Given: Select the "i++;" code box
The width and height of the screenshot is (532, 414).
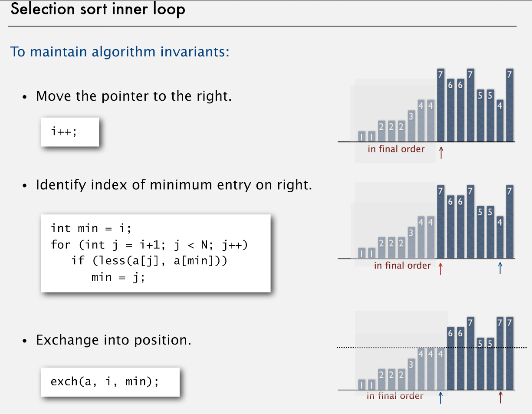Looking at the screenshot, I should coord(70,131).
